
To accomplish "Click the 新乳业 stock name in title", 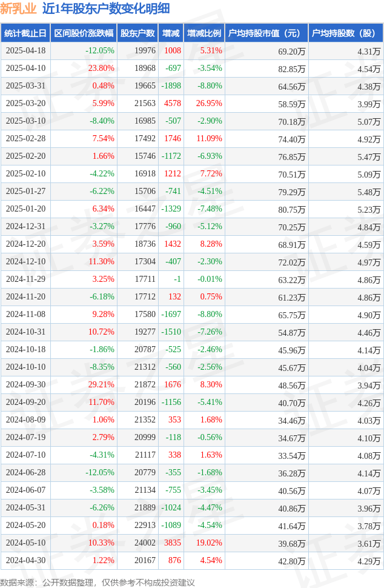I will coord(18,8).
